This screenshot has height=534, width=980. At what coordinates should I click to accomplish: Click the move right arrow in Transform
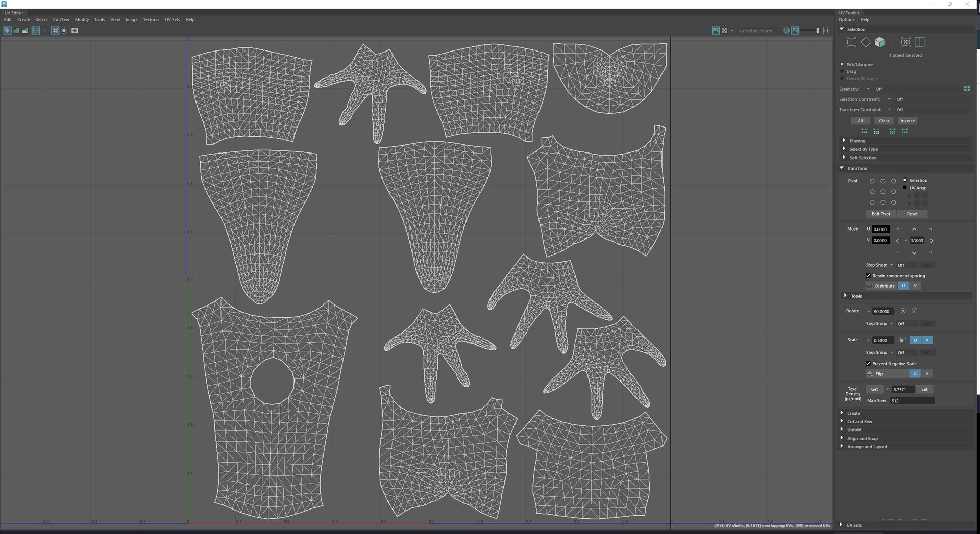tap(932, 241)
